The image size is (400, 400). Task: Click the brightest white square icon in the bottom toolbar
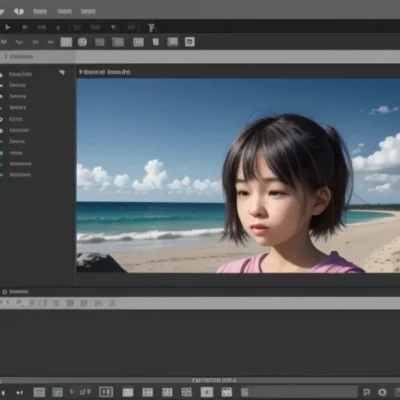coord(207,392)
